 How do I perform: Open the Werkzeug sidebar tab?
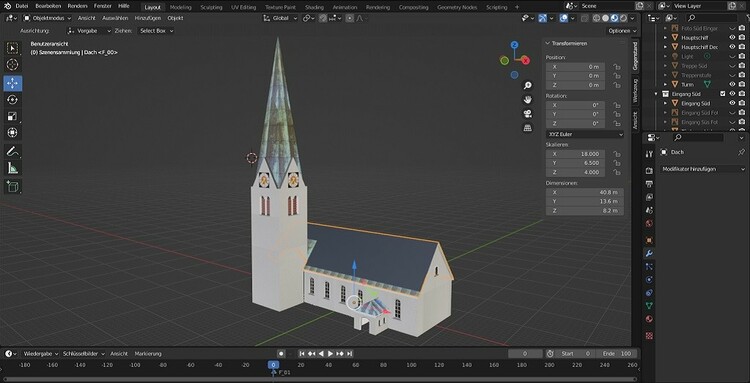[x=635, y=91]
